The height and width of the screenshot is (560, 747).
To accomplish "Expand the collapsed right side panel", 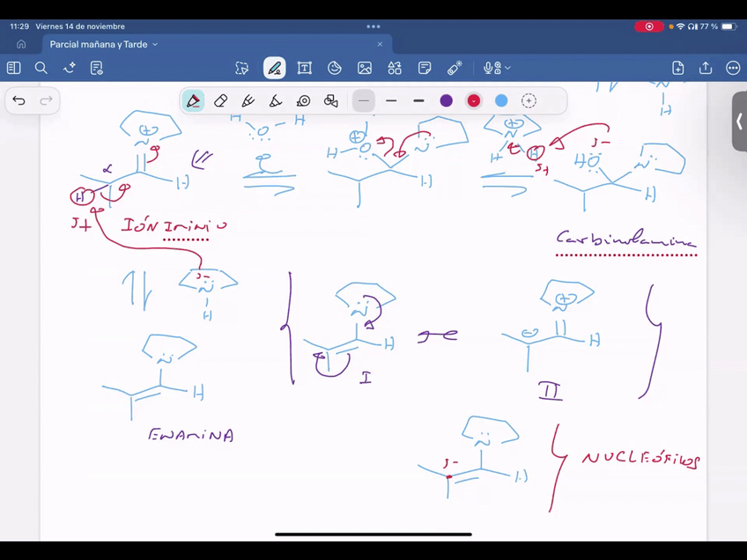I will (x=739, y=122).
